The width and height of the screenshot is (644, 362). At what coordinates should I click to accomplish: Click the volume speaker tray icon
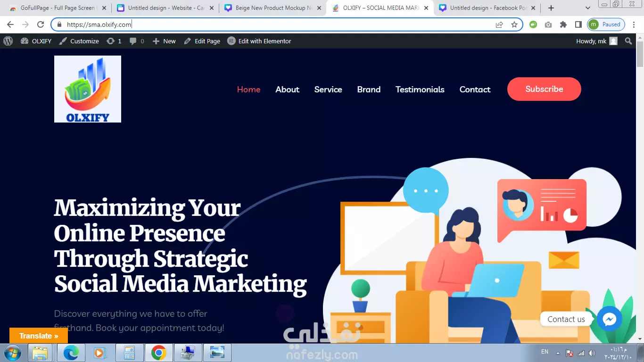pos(592,353)
